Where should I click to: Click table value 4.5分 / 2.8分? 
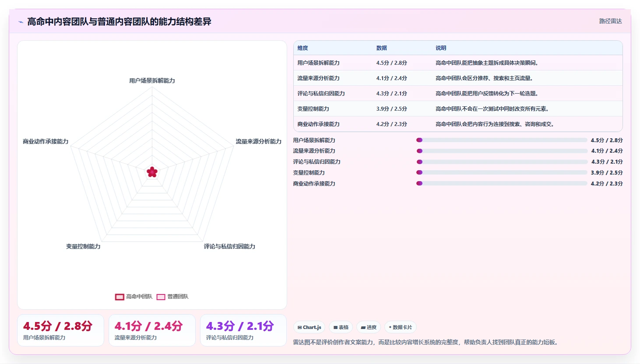392,63
